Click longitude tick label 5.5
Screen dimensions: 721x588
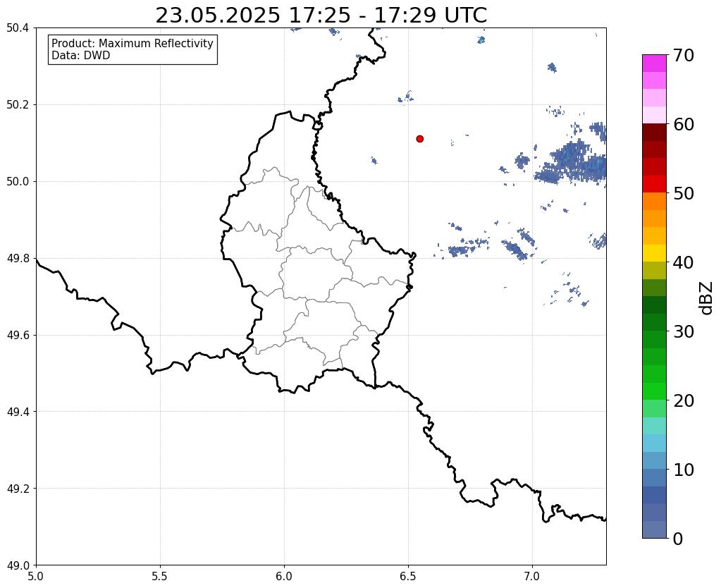tap(160, 577)
